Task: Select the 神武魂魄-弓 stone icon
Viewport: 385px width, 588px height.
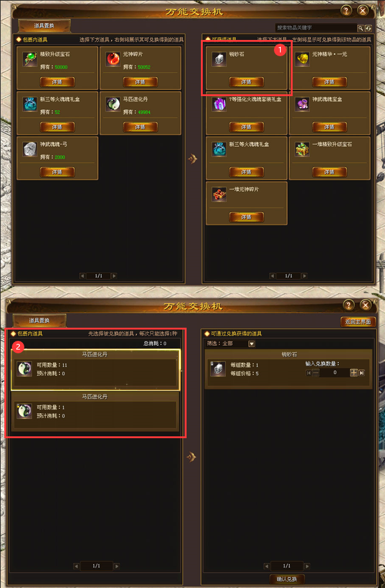Action: point(29,149)
